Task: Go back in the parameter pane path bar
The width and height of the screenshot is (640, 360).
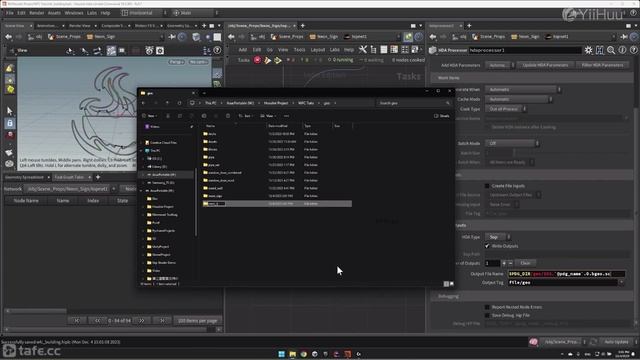Action: (x=433, y=37)
